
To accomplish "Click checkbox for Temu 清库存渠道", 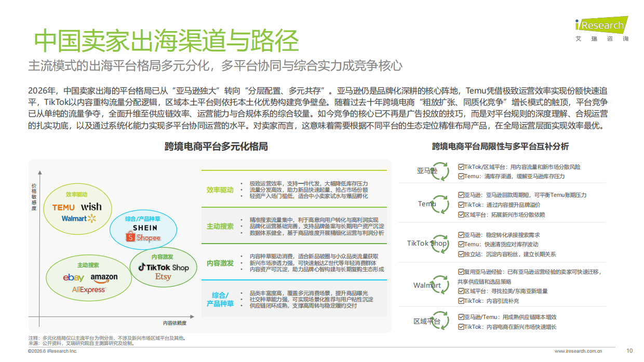I will click(461, 177).
